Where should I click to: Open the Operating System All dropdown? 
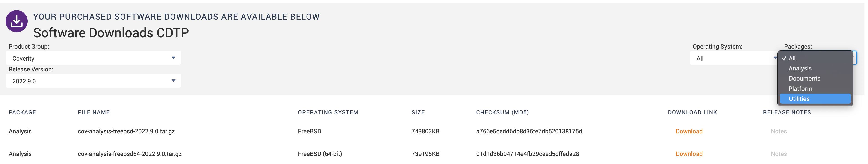point(733,58)
